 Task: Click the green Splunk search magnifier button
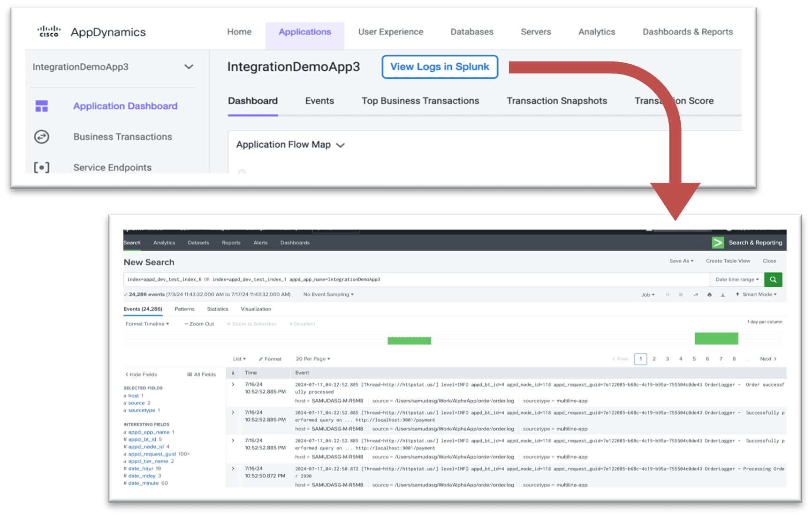(773, 279)
